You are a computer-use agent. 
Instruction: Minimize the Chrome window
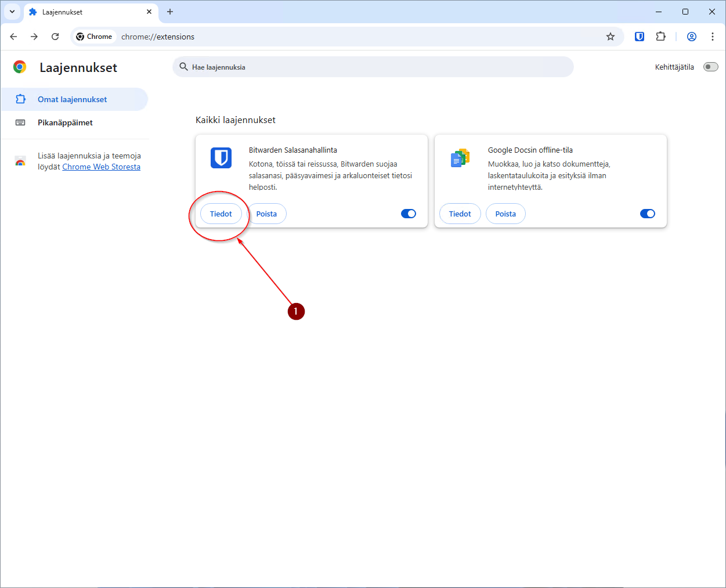click(x=659, y=12)
